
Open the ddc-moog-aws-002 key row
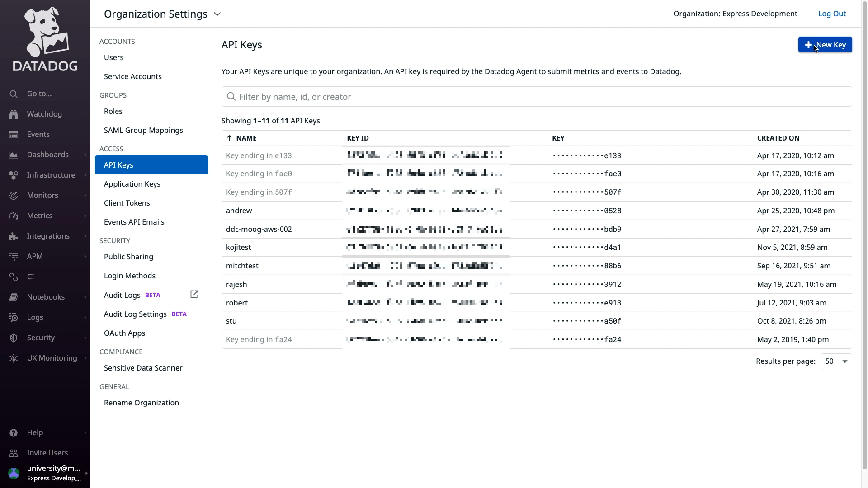537,229
